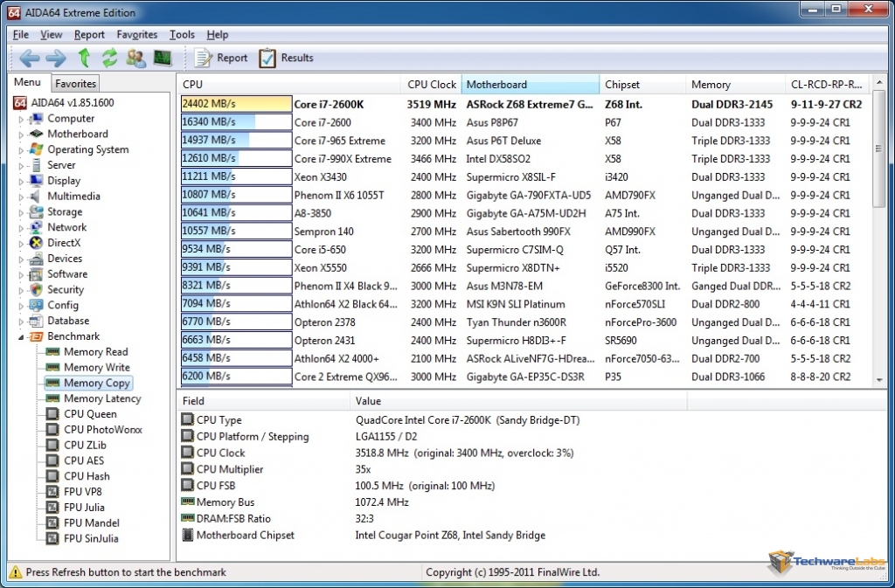Click the Benchmark folder icon
Image resolution: width=895 pixels, height=588 pixels.
pos(36,336)
